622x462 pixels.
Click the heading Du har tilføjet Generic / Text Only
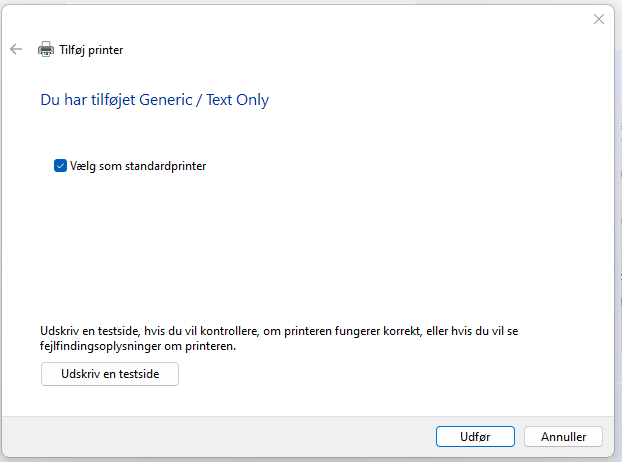tap(155, 100)
